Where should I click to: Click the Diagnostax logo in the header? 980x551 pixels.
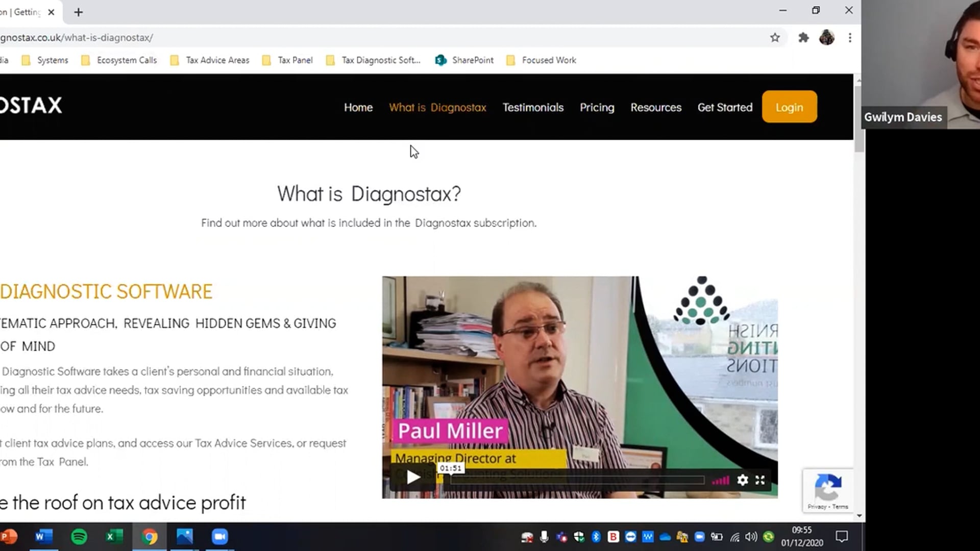(31, 106)
